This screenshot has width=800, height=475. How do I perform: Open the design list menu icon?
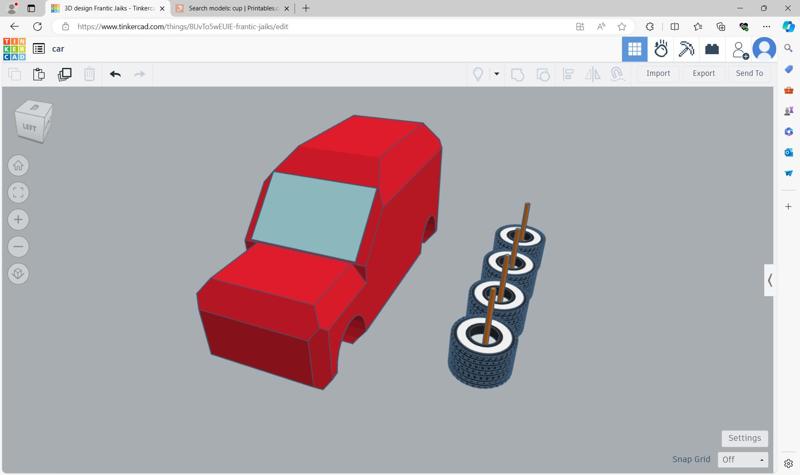click(39, 48)
